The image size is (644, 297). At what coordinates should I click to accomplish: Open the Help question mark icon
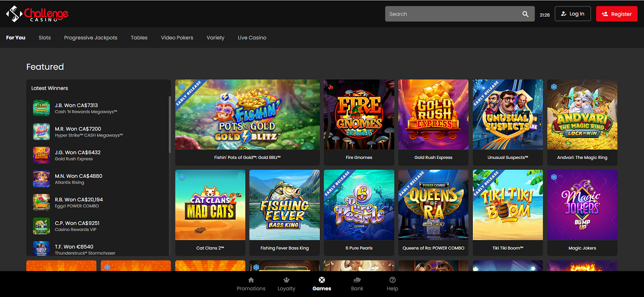coord(392,280)
